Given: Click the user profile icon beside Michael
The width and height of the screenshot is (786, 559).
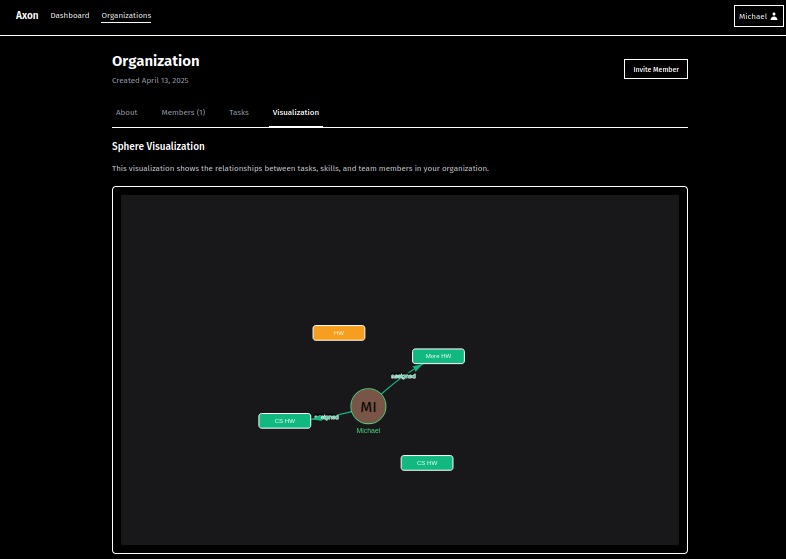Looking at the screenshot, I should (774, 16).
